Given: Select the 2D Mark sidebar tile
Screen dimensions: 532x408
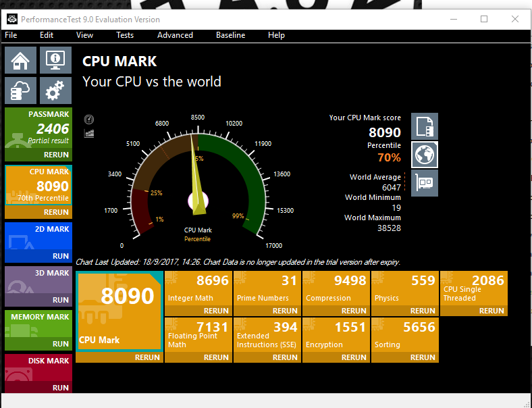Looking at the screenshot, I should pyautogui.click(x=38, y=236).
